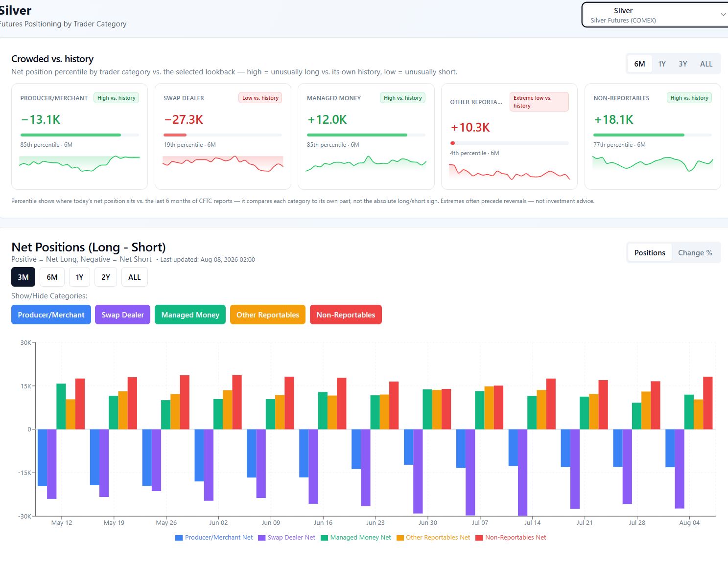Set Net Positions range to 1Y
The height and width of the screenshot is (564, 728).
(x=79, y=277)
